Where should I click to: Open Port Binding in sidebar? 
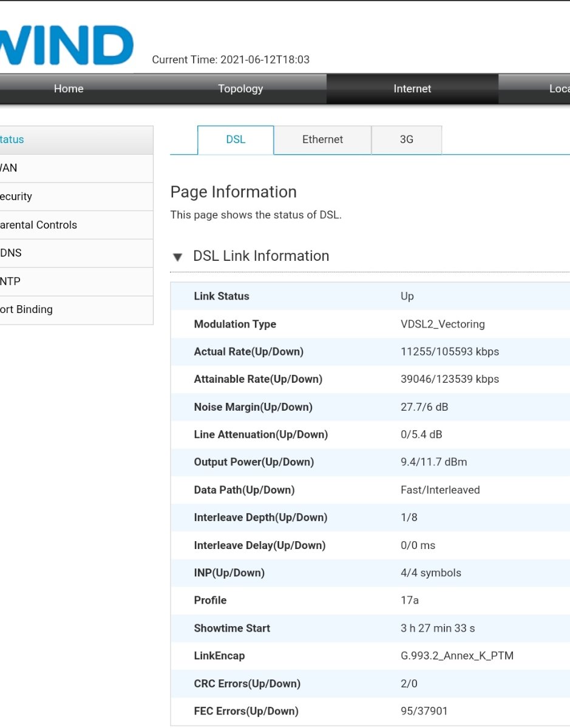click(x=76, y=310)
